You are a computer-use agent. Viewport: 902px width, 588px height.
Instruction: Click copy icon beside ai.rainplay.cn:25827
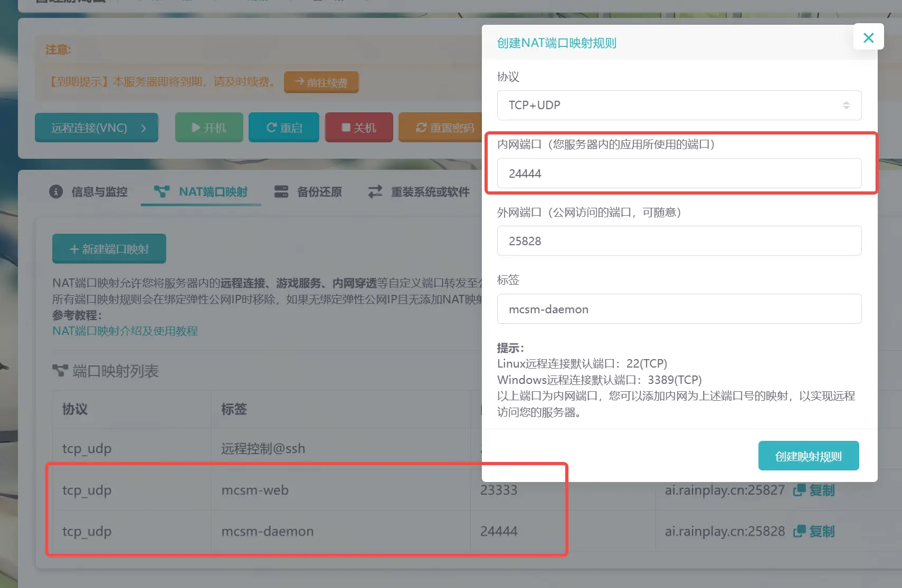click(x=800, y=490)
